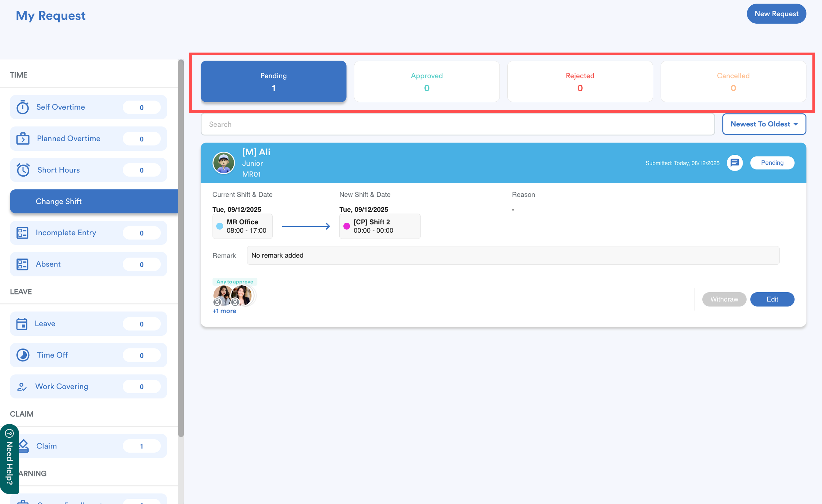
Task: Click the Search input field
Action: [x=457, y=124]
